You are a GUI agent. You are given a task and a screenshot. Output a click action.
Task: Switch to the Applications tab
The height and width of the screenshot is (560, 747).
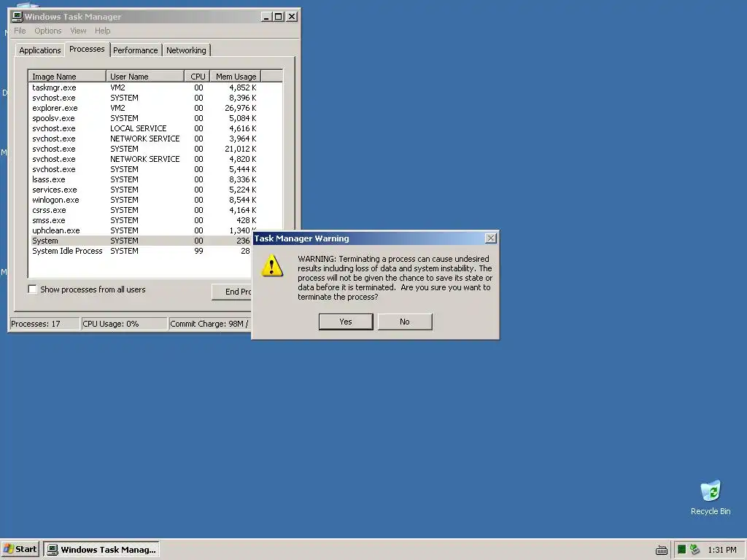coord(40,50)
